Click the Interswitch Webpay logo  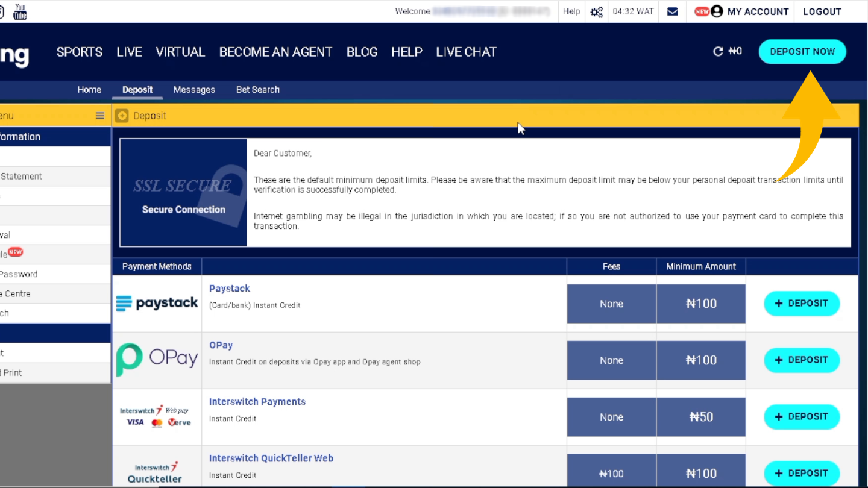(x=156, y=416)
